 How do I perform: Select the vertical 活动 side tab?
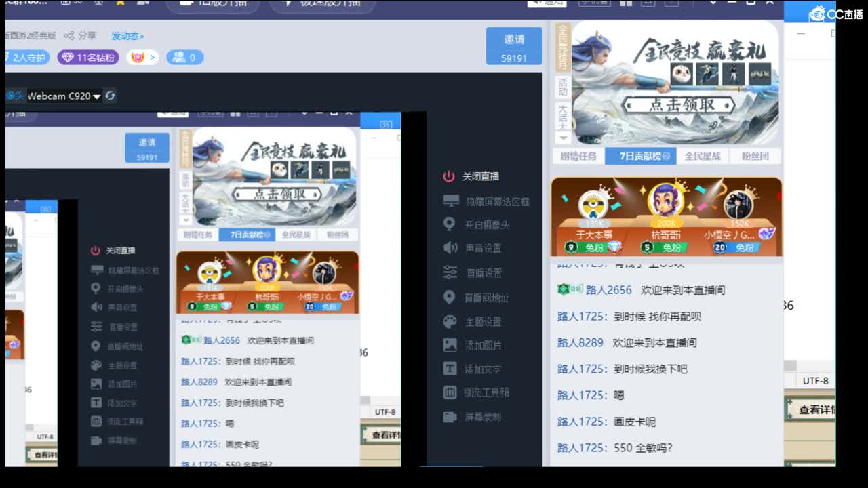click(x=563, y=87)
